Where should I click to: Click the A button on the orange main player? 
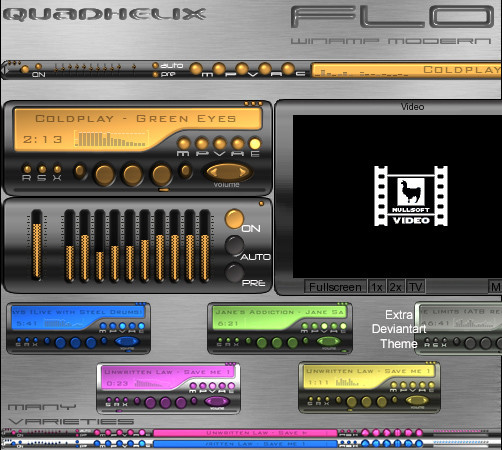coord(237,144)
